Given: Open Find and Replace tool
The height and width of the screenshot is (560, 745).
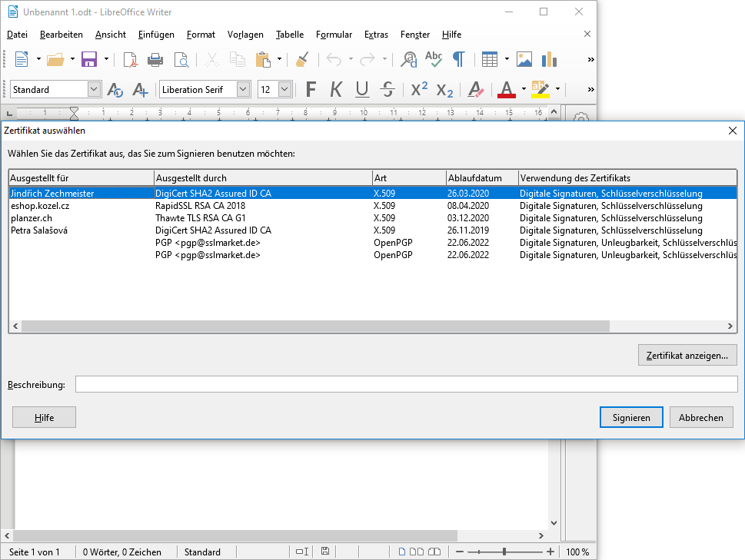Looking at the screenshot, I should 408,60.
